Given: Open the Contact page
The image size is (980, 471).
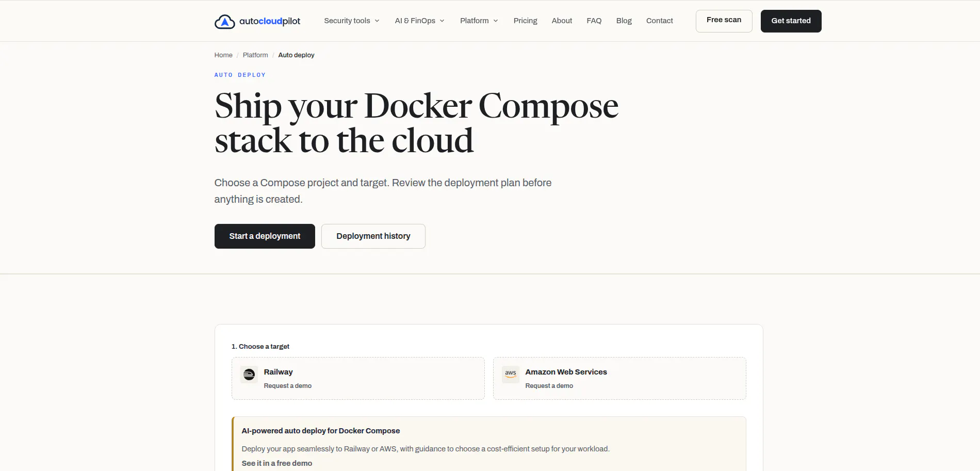Looking at the screenshot, I should 659,21.
